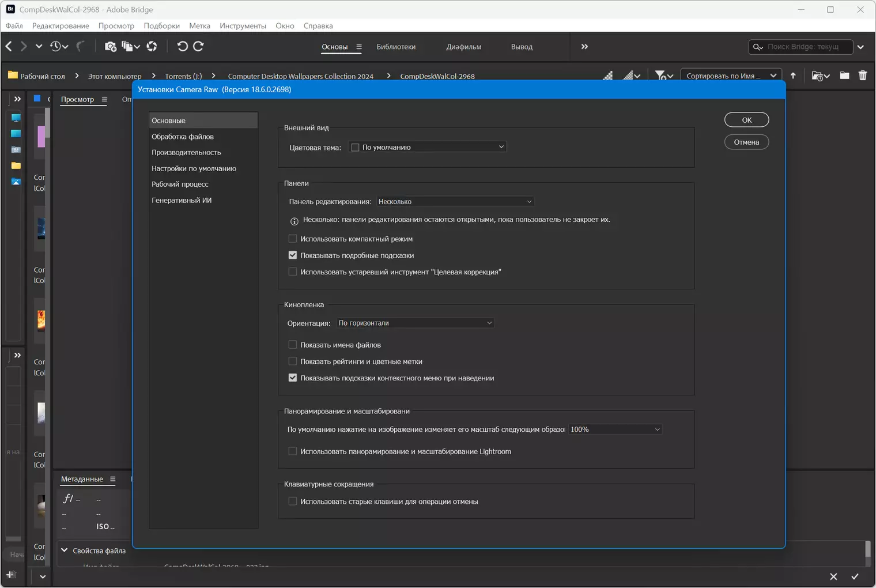Open the Справка menu
This screenshot has width=876, height=588.
pos(318,26)
